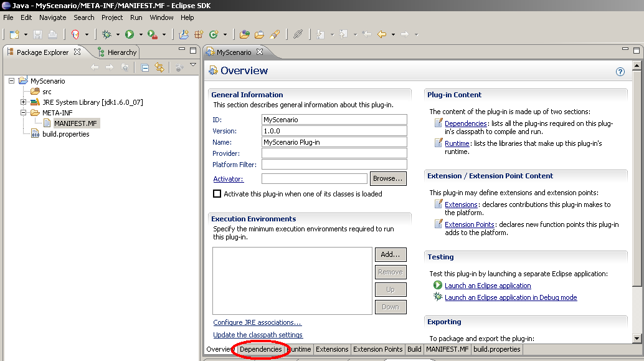Click the Dependencies link in Plug-in Content
The image size is (644, 361).
pyautogui.click(x=465, y=123)
